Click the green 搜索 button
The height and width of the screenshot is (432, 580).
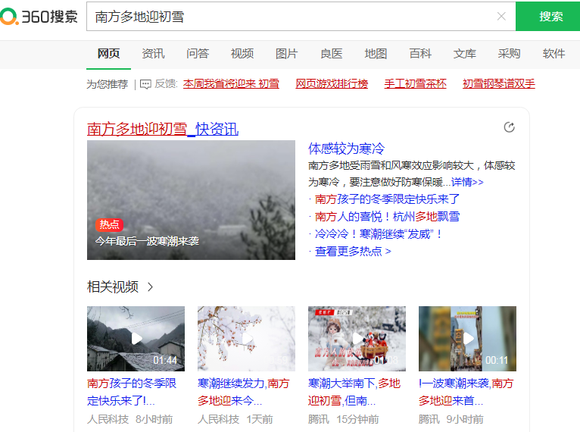click(548, 16)
